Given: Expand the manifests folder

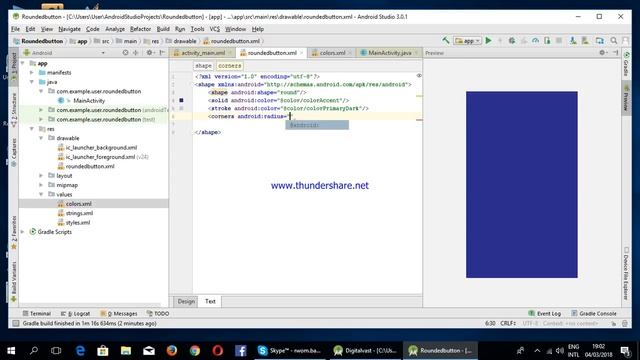Looking at the screenshot, I should coord(32,72).
